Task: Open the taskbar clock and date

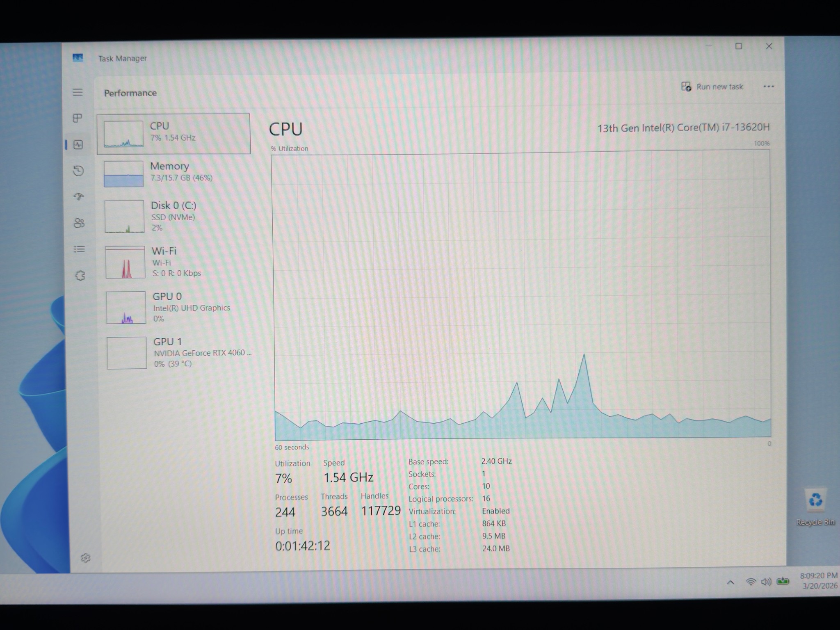Action: pyautogui.click(x=819, y=581)
